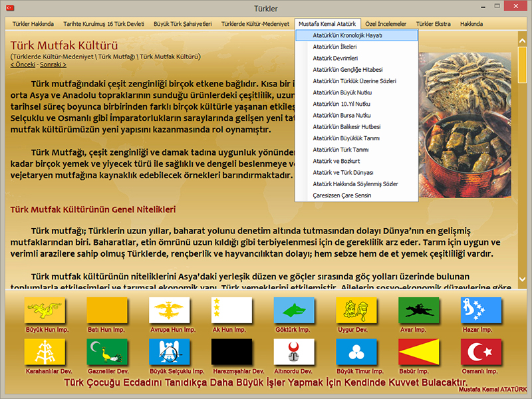Viewport: 532px width, 399px height.
Task: Go to the Önceki page link
Action: (23, 65)
